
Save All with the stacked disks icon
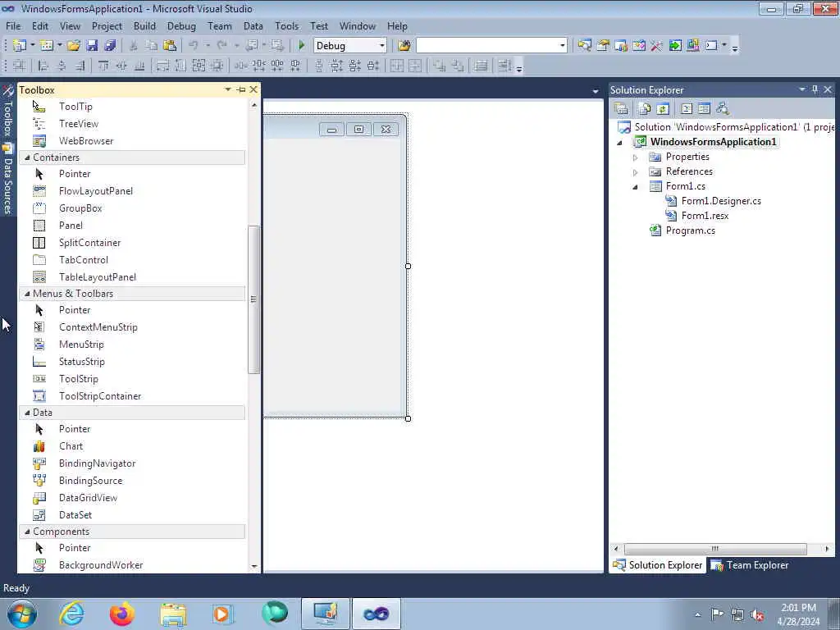pos(110,46)
